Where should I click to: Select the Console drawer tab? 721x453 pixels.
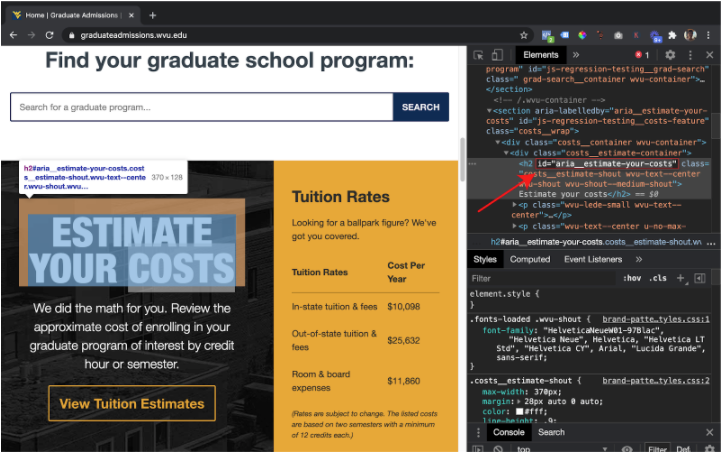(x=509, y=432)
